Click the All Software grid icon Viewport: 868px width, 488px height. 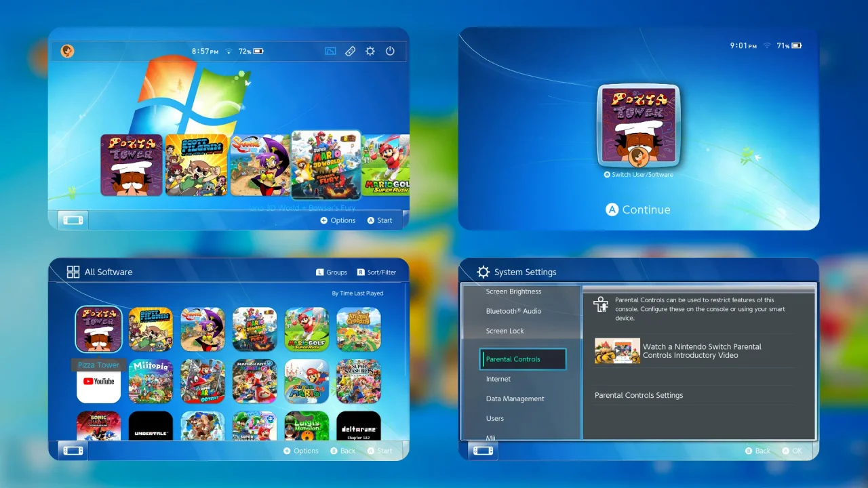(73, 271)
